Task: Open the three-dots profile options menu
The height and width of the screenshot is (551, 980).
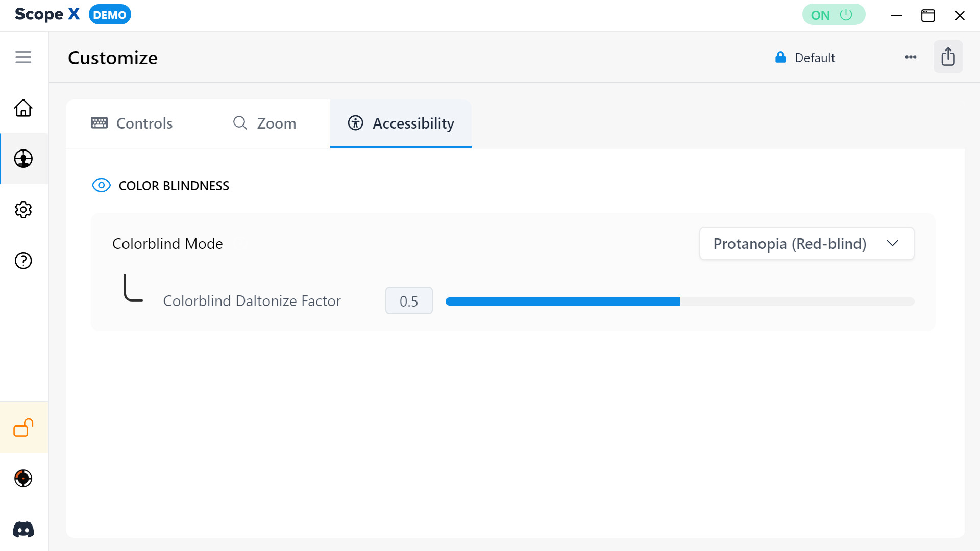Action: (x=911, y=57)
